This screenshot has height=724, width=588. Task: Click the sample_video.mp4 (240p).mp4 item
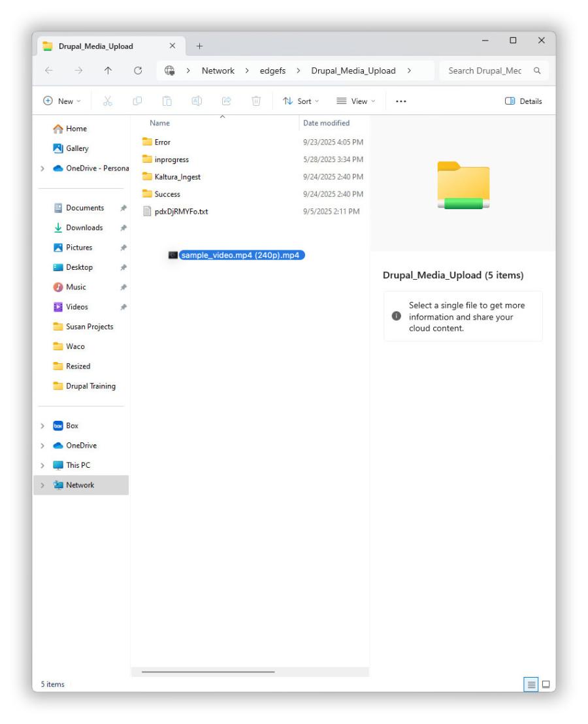click(x=237, y=255)
